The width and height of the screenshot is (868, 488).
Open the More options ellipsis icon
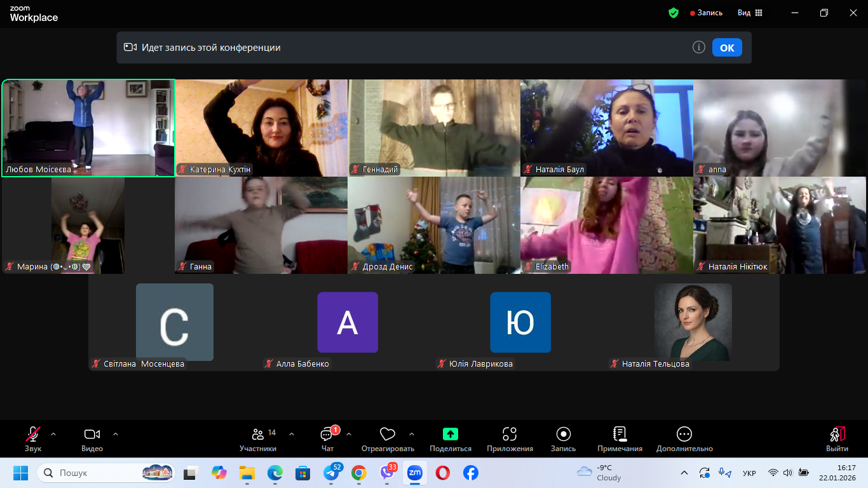pos(684,435)
